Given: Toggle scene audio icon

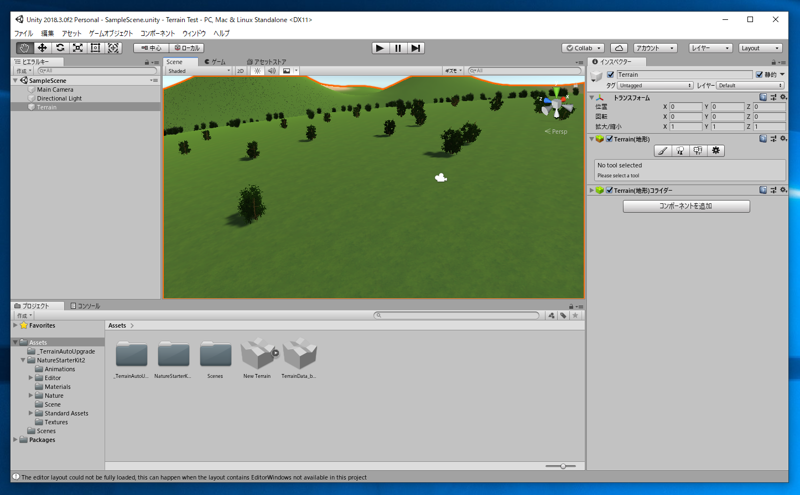Looking at the screenshot, I should pos(272,71).
